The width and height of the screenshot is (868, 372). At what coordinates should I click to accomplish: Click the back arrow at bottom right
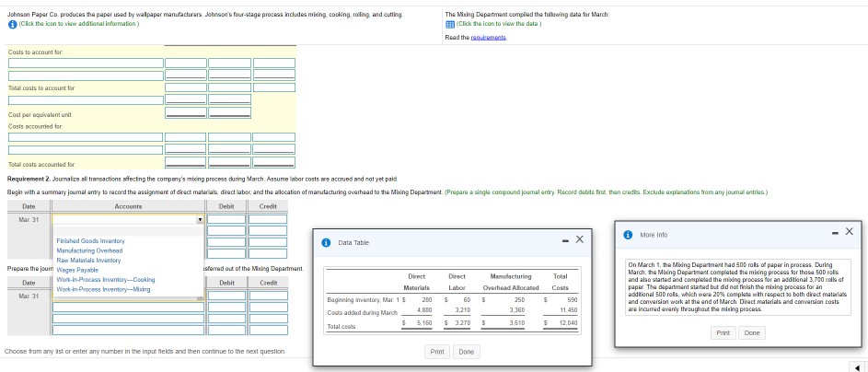point(857,366)
